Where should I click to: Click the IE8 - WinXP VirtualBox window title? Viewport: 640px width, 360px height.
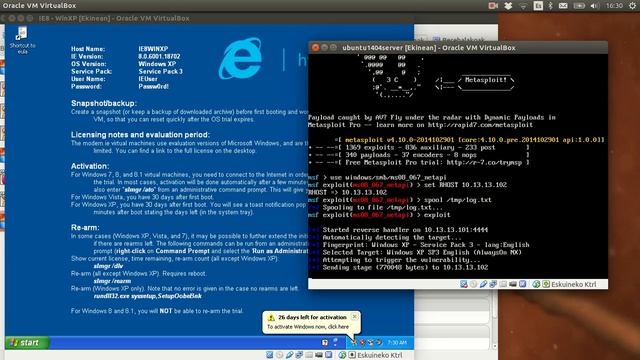(x=114, y=18)
